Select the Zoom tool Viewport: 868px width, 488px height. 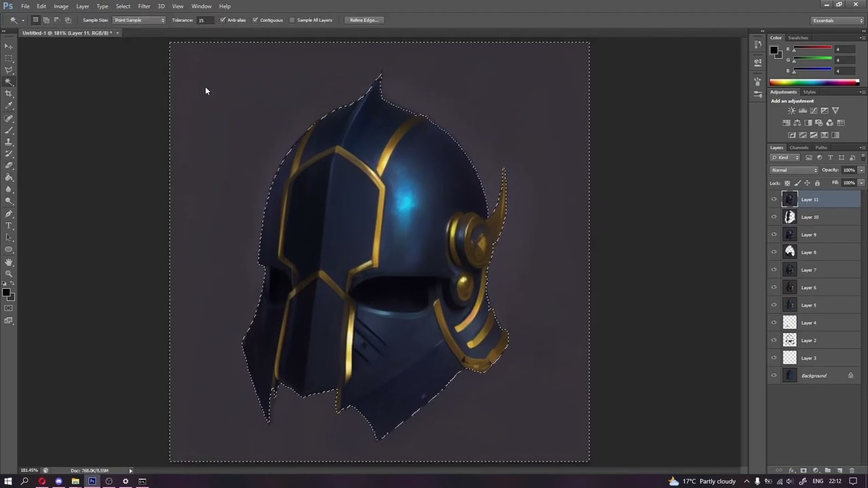click(x=9, y=274)
